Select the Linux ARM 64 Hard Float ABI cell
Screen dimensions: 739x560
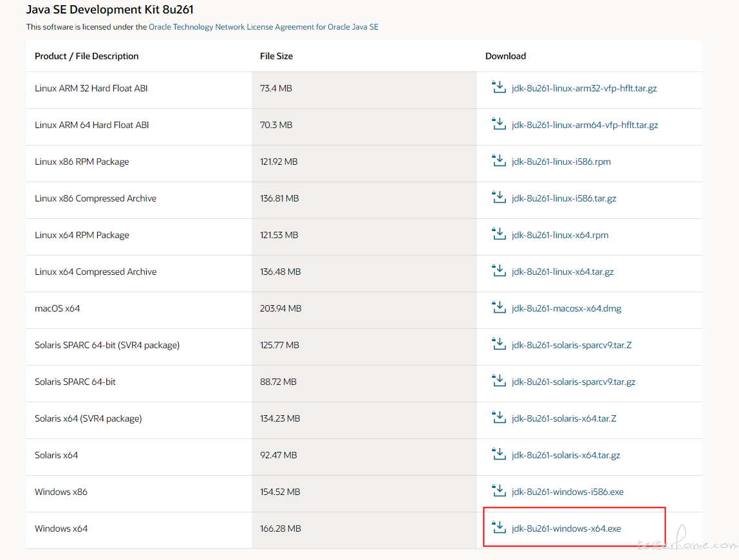pos(139,127)
